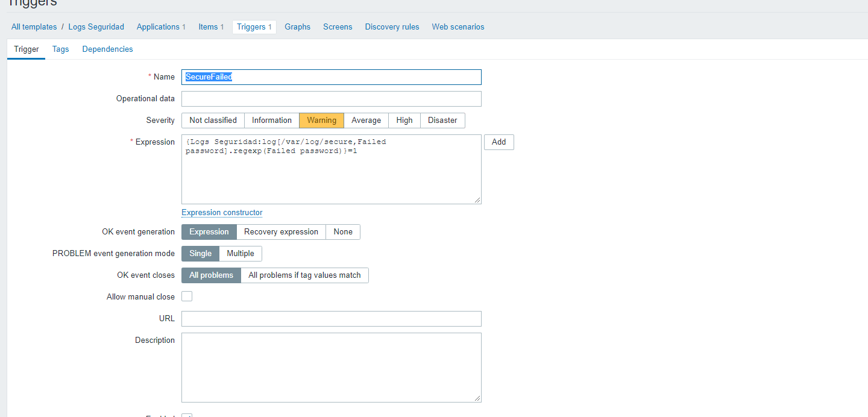Screen dimensions: 868x417
Task: Switch to the Dependencies tab
Action: coord(107,49)
